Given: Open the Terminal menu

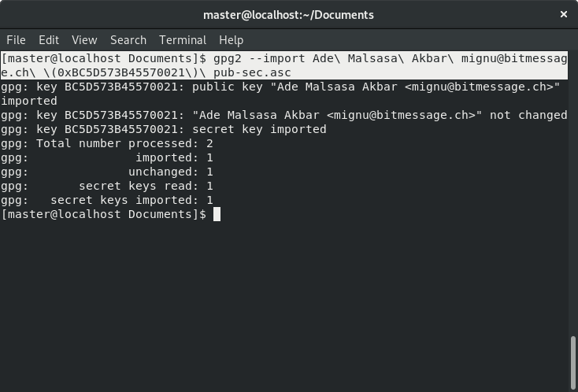Looking at the screenshot, I should tap(183, 40).
